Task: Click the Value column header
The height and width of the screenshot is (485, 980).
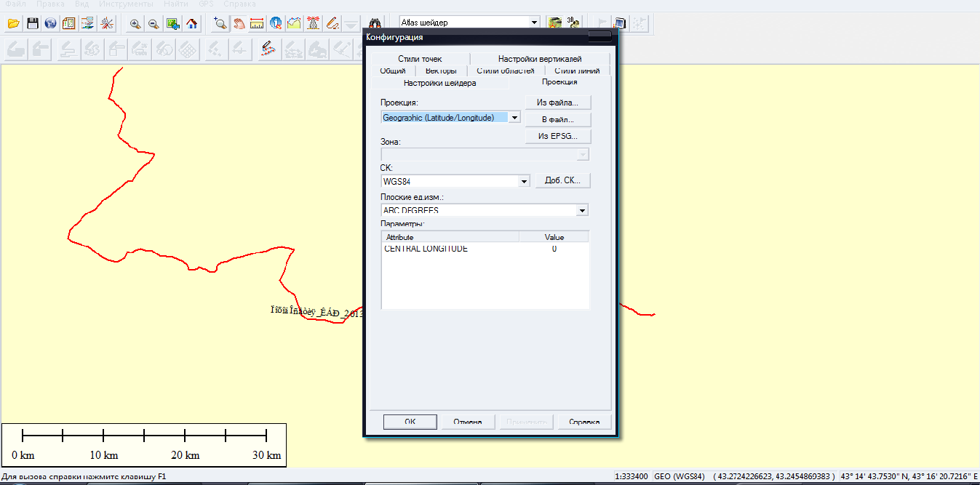Action: pos(554,237)
